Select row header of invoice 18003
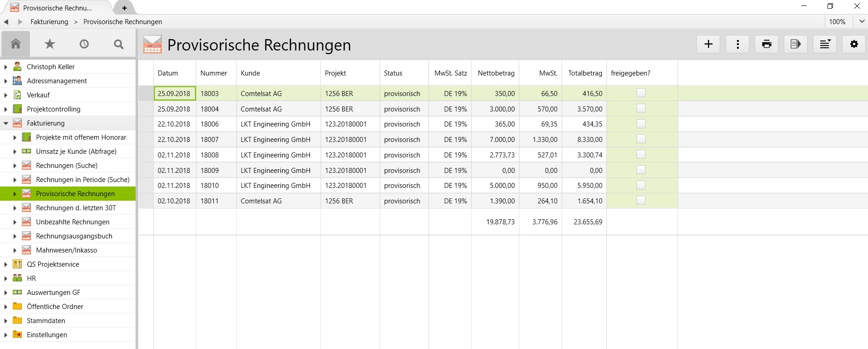Image resolution: width=868 pixels, height=349 pixels. 146,93
